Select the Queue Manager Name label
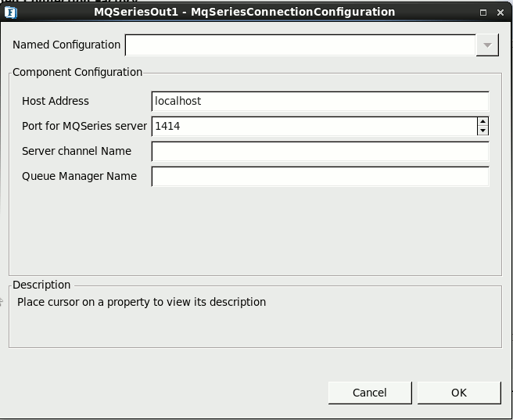 tap(79, 176)
